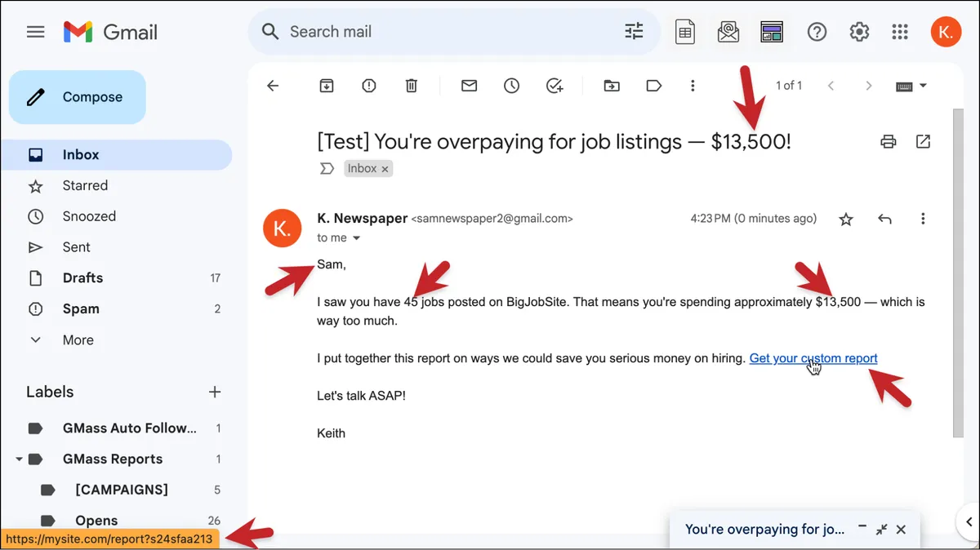Expand the side panel chevron
This screenshot has width=980, height=550.
coord(968,522)
